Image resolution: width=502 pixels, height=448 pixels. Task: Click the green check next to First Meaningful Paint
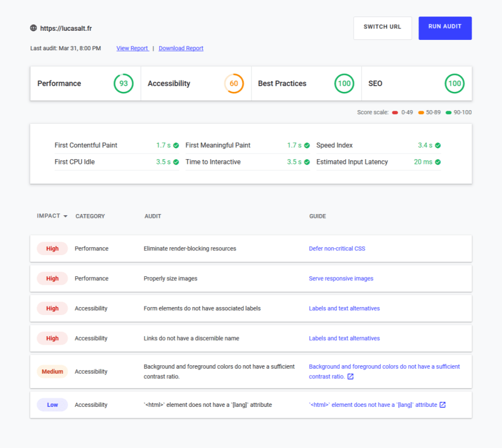click(x=307, y=146)
